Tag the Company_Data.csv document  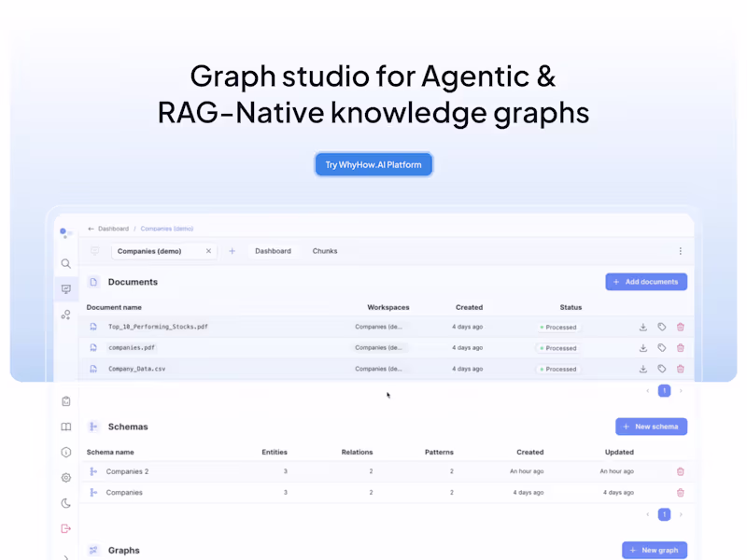[x=662, y=369]
